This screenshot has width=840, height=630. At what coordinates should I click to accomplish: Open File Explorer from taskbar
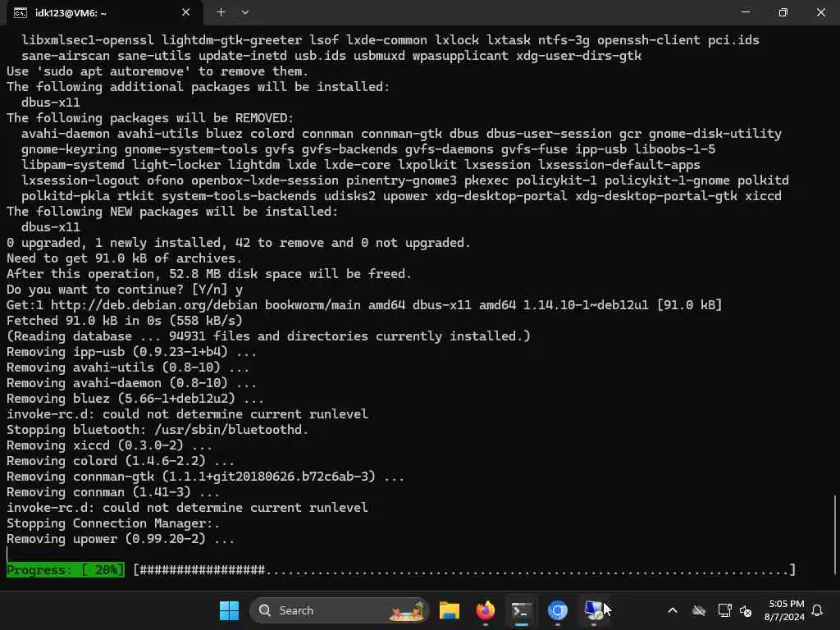(x=450, y=610)
